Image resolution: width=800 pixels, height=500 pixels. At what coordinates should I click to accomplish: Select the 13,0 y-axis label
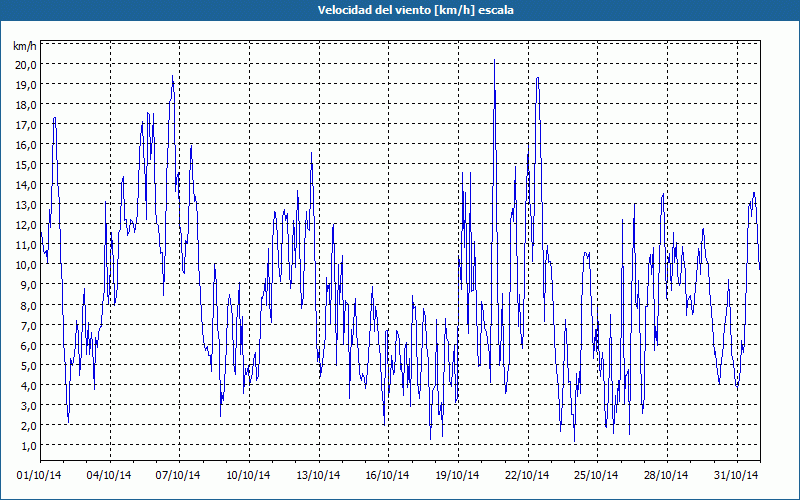(x=27, y=205)
